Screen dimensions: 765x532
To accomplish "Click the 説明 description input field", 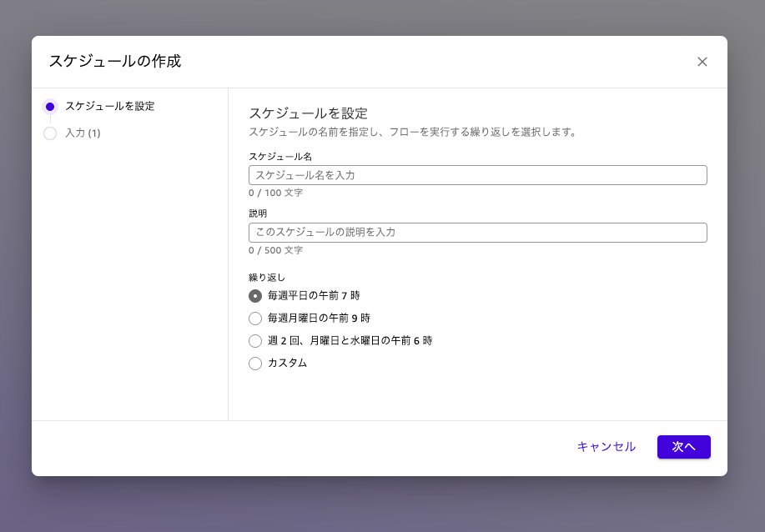I will click(477, 233).
